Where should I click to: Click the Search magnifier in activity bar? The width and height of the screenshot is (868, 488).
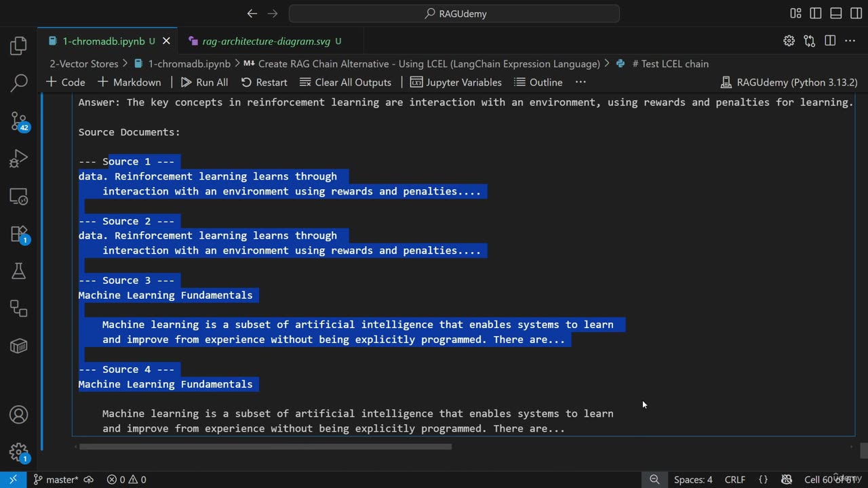(x=18, y=83)
